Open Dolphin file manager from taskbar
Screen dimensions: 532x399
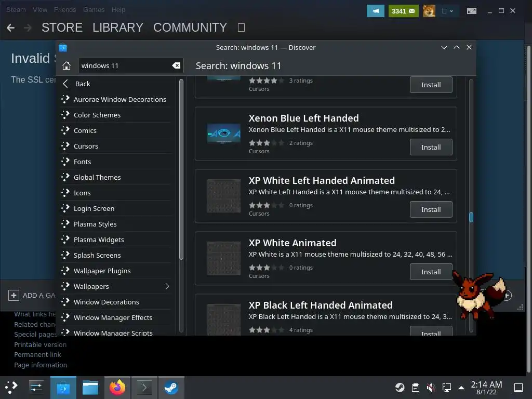[x=90, y=388]
